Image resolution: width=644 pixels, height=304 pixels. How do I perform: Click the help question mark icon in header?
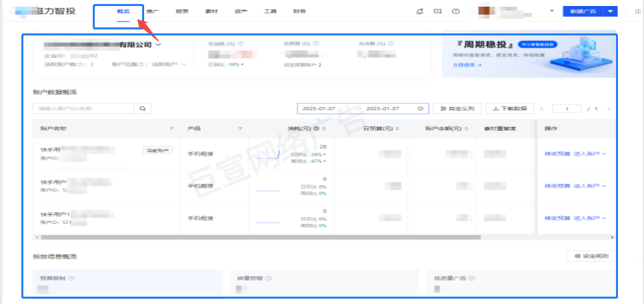[x=456, y=11]
